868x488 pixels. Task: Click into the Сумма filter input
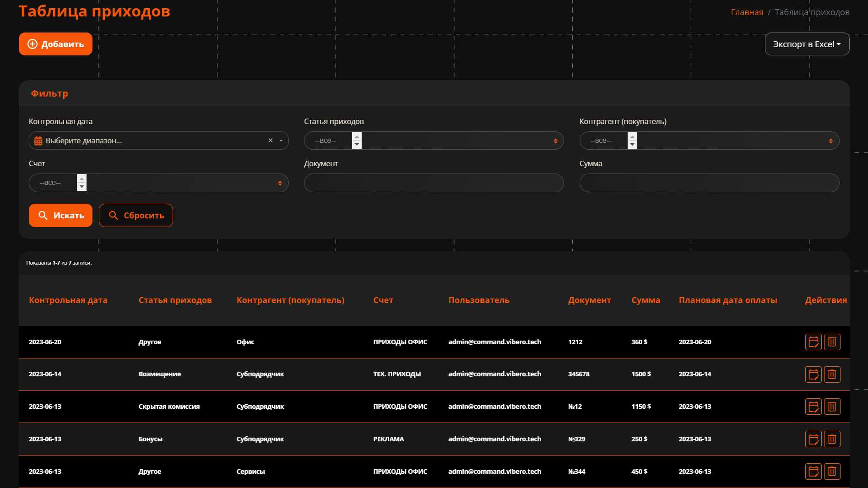coord(709,183)
